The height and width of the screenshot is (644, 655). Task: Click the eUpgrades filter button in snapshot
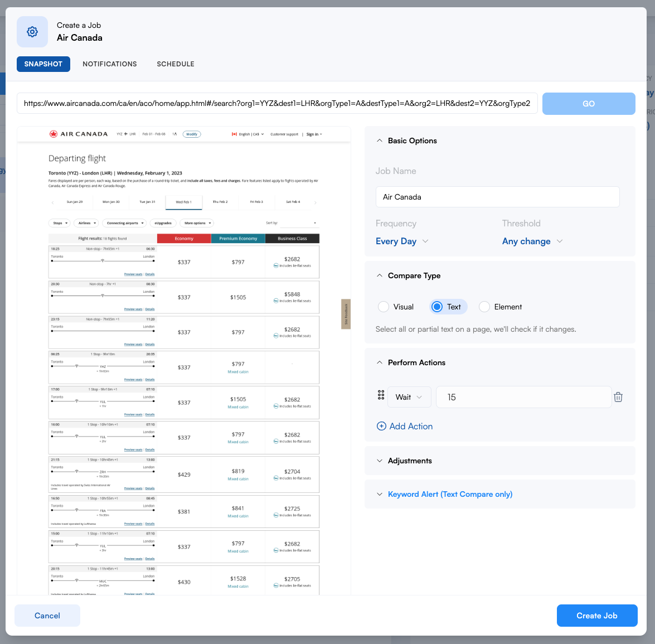pos(163,223)
